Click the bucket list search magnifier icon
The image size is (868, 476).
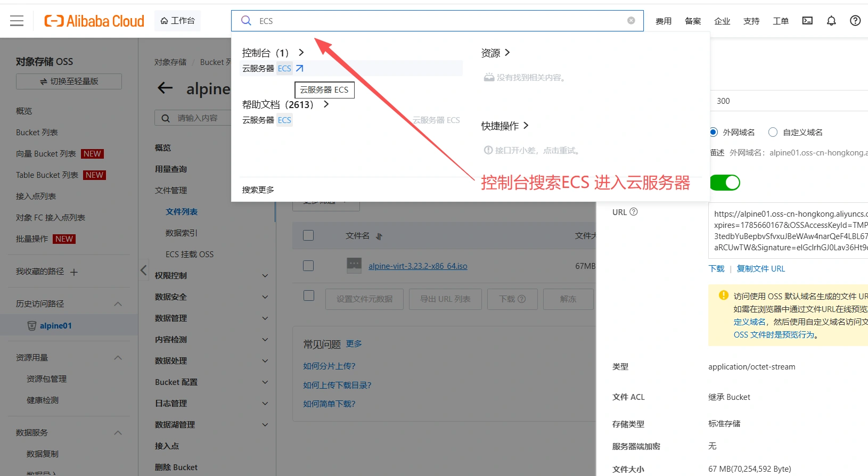166,118
